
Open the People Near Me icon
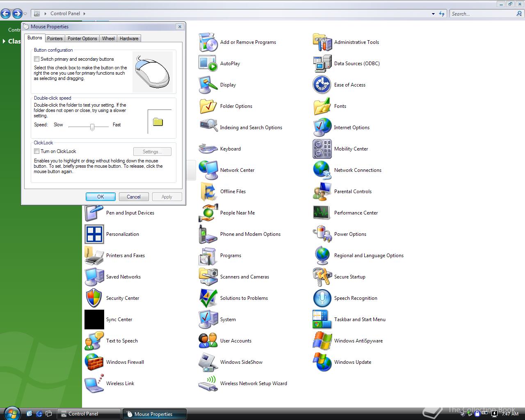[208, 213]
